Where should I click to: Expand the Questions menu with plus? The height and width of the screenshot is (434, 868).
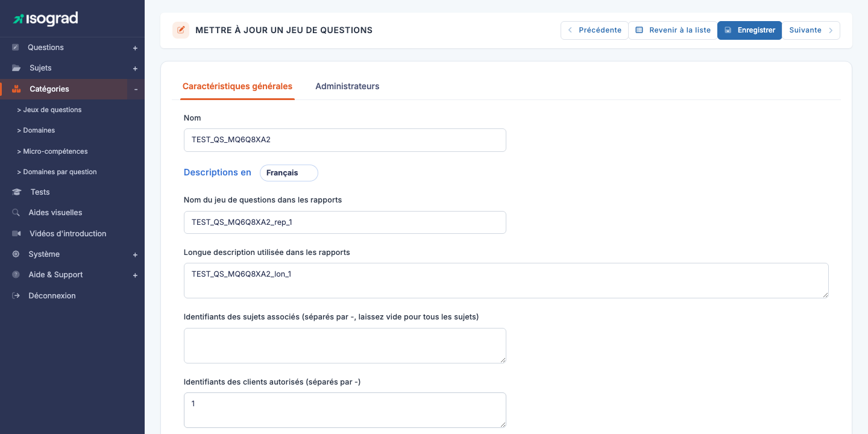136,48
